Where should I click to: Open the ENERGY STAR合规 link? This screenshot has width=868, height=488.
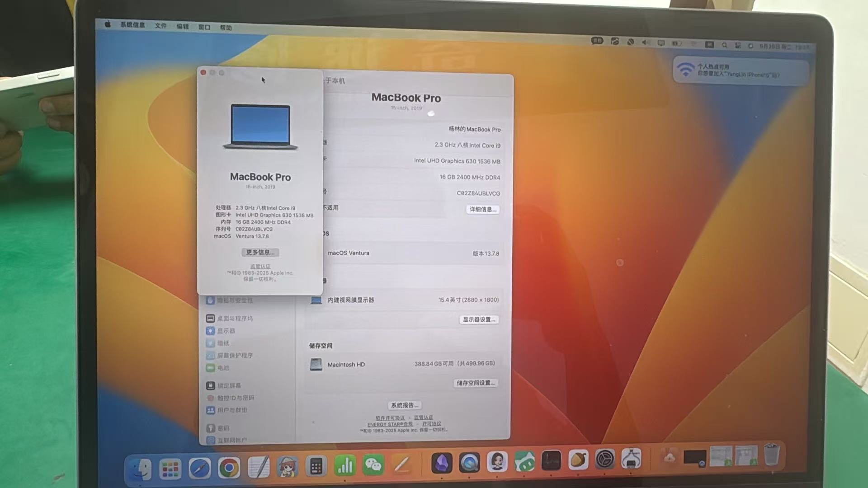[390, 424]
